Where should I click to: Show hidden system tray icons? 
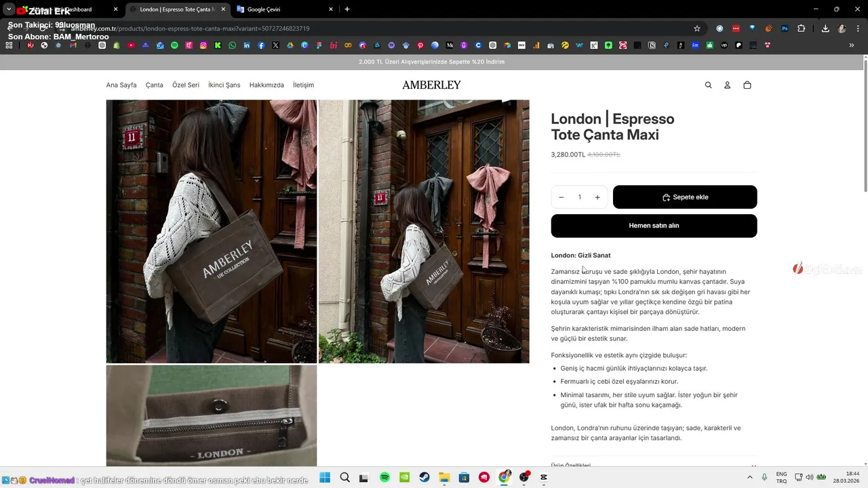point(750,477)
